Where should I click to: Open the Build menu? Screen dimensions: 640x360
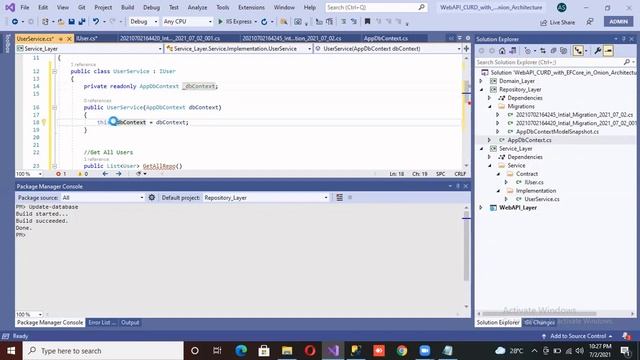click(127, 7)
